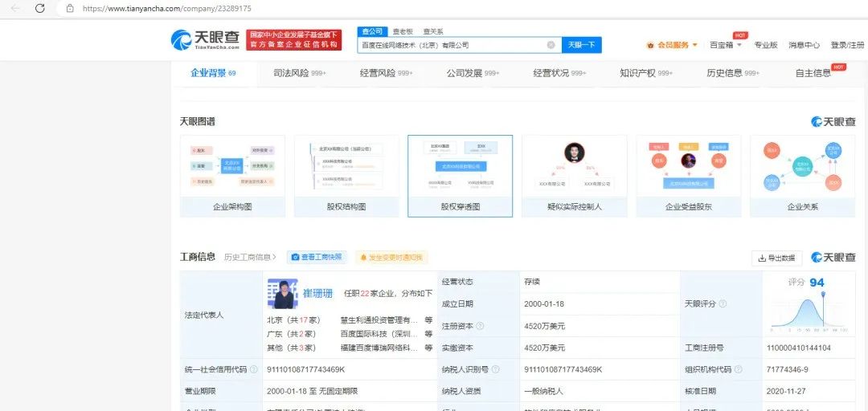Click the crown icon next to 会员服务

pos(650,46)
